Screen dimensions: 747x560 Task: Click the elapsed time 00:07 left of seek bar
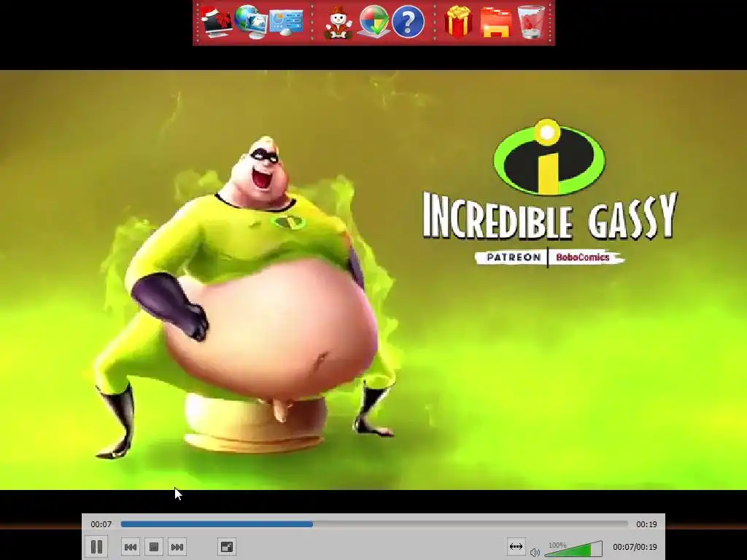click(x=101, y=524)
